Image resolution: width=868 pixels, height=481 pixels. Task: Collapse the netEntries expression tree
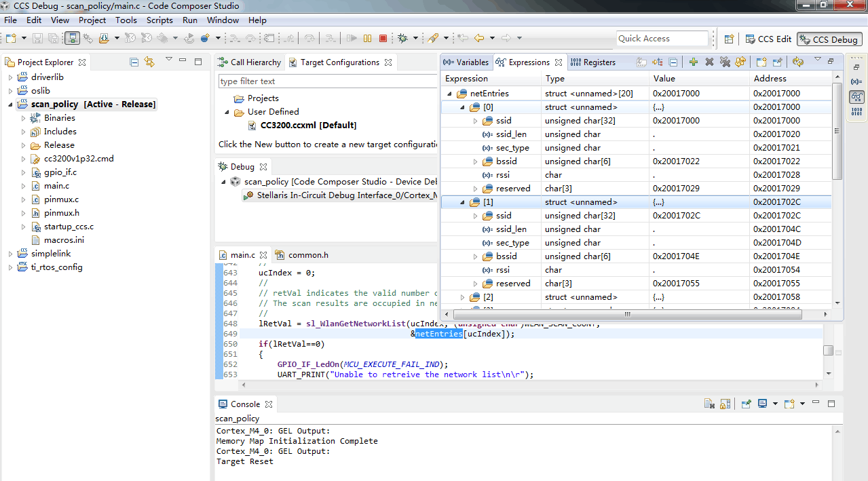click(449, 94)
